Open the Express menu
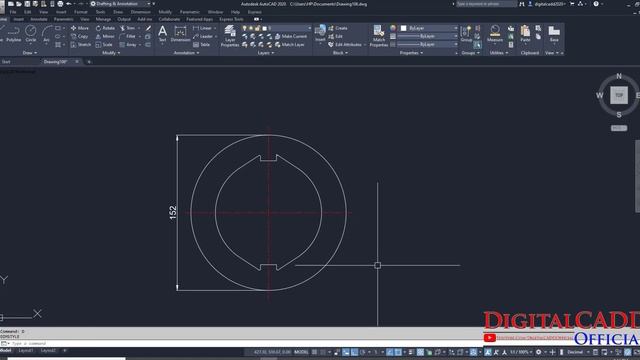This screenshot has width=640, height=360. click(x=254, y=12)
